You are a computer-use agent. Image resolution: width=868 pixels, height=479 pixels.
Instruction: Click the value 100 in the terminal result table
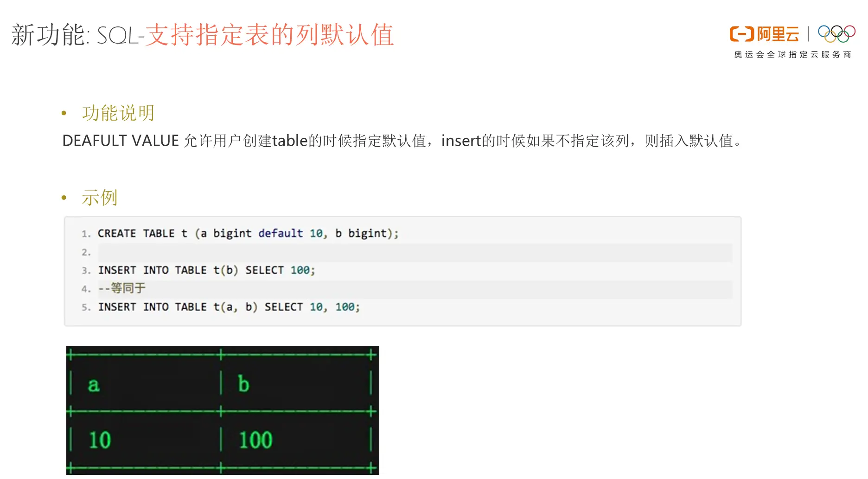[x=255, y=440]
